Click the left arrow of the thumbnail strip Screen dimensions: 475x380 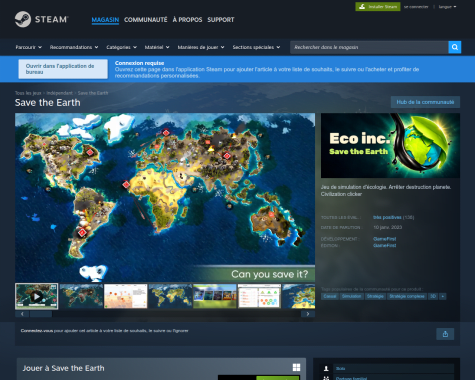click(x=22, y=314)
